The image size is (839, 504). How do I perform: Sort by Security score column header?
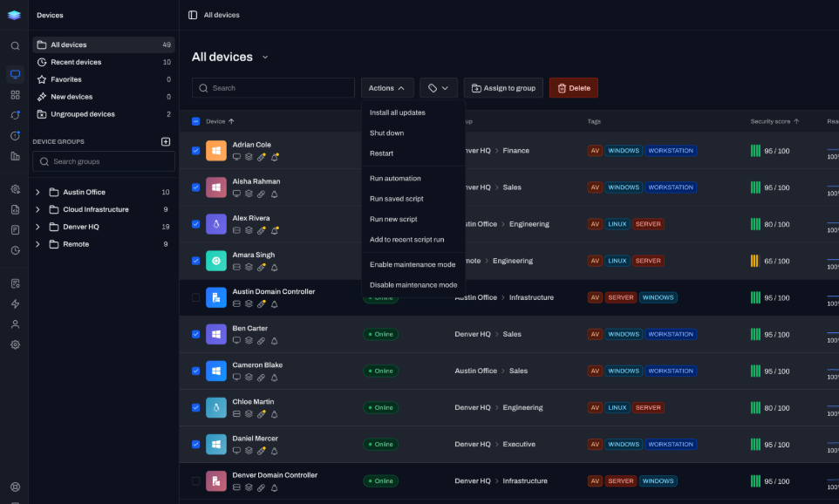[x=774, y=121]
